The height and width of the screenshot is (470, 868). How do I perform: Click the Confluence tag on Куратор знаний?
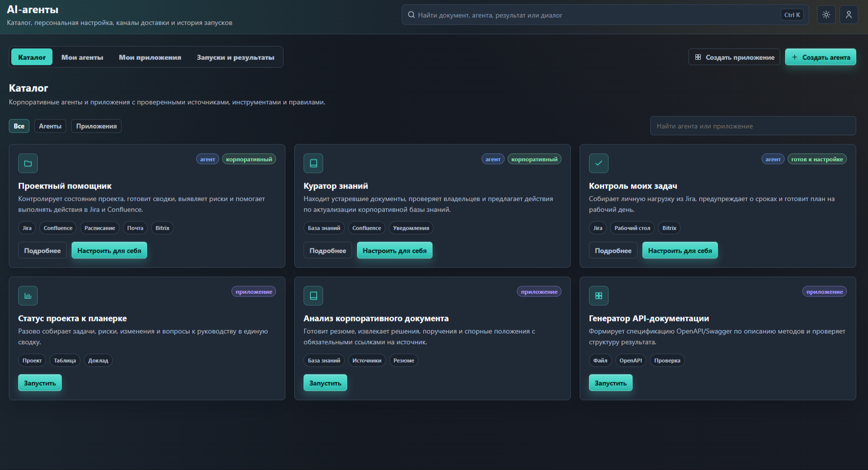[x=367, y=228]
